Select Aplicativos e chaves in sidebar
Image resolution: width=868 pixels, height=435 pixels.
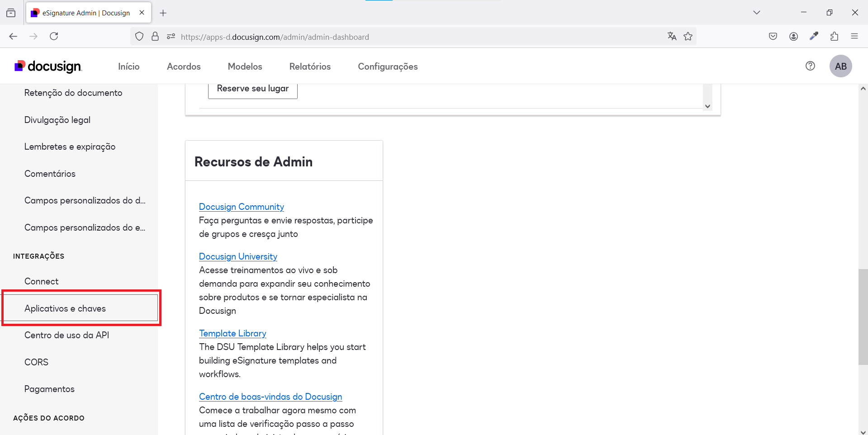click(x=65, y=308)
